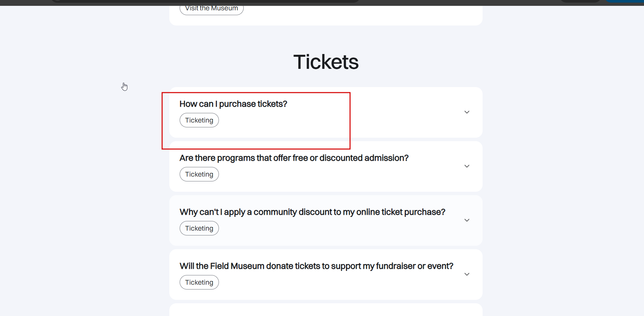Open the 'Will the Field Museum donate tickets' question
This screenshot has width=644, height=316.
click(316, 266)
